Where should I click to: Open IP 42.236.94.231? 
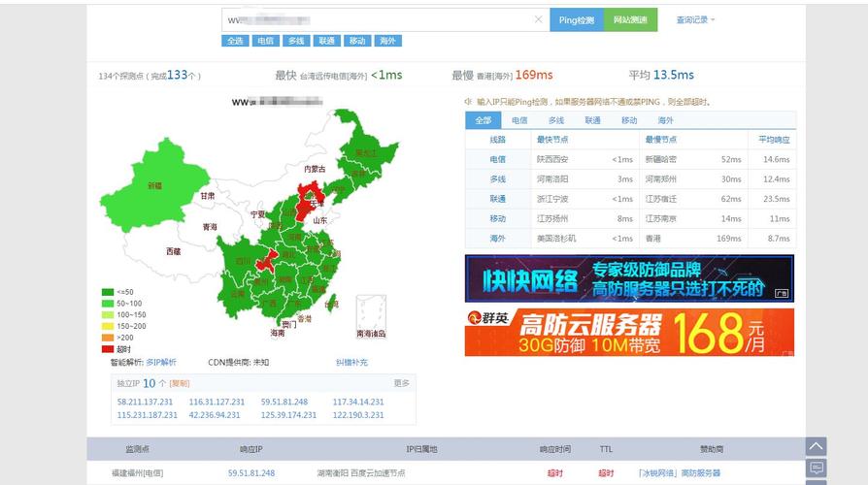point(215,415)
